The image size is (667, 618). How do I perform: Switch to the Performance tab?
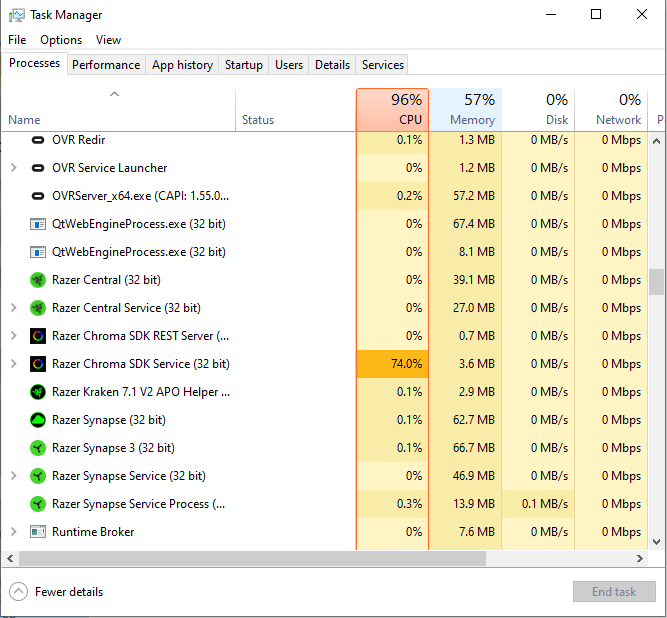(106, 65)
